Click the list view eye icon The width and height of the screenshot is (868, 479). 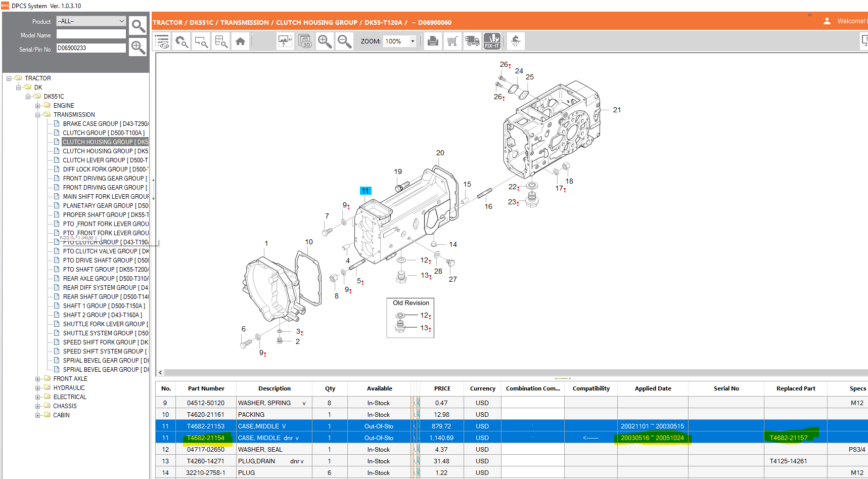[x=162, y=41]
